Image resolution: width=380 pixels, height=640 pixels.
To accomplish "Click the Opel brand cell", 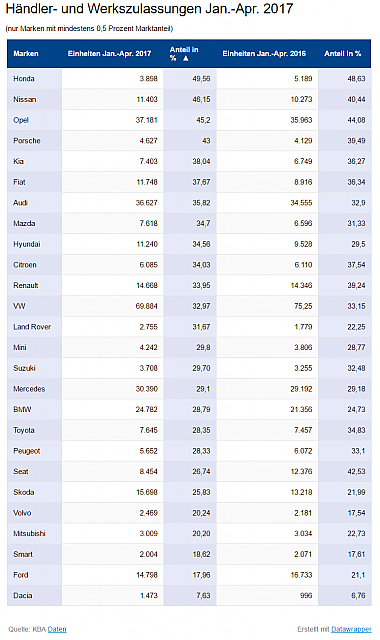I will 34,120.
